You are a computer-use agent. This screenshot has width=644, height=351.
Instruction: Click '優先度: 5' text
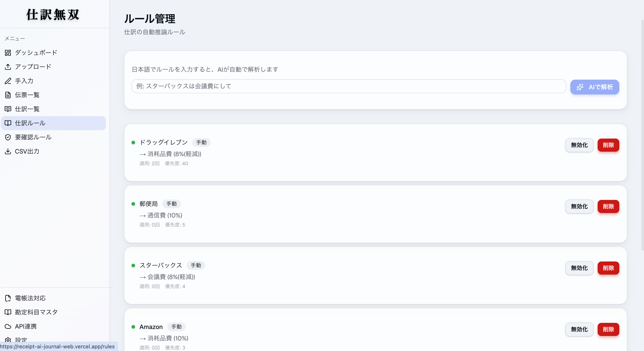[175, 225]
